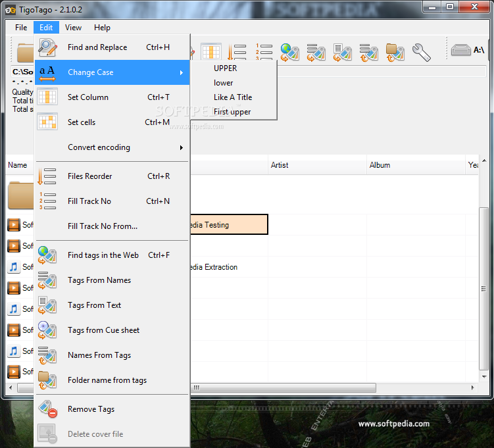Click the Folder name from tags icon in menu
This screenshot has height=448, width=494.
coord(47,380)
